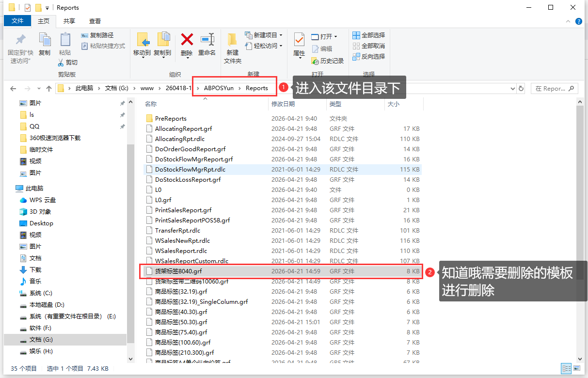Refresh the current folder view
This screenshot has width=588, height=378.
point(521,89)
